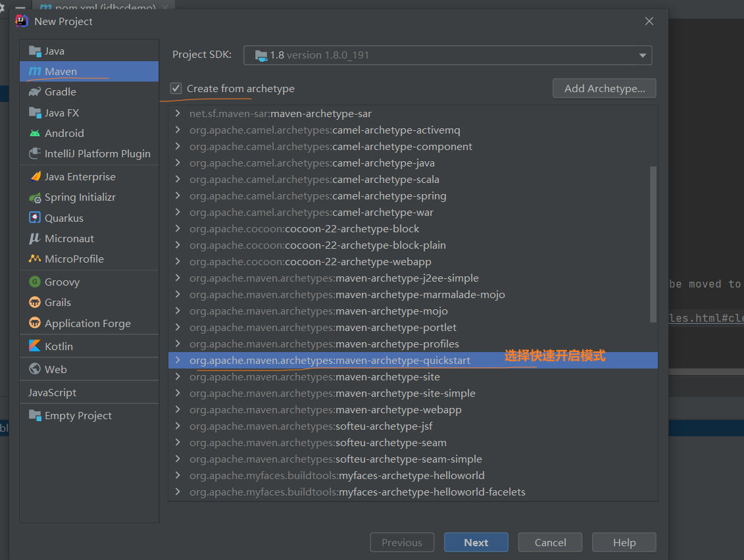Expand cocoon-22-archetype-block node
This screenshot has height=560, width=744.
click(x=178, y=229)
